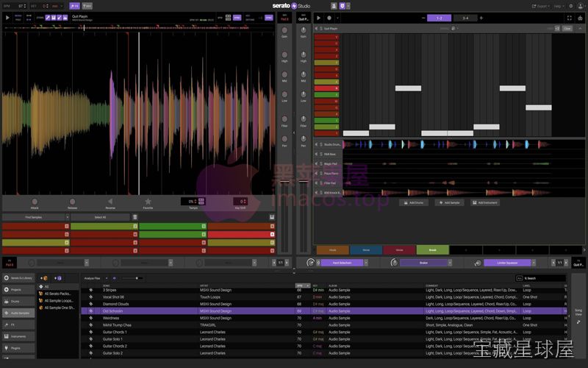Image resolution: width=588 pixels, height=368 pixels.
Task: Select All Sample Loops crate
Action: click(57, 301)
